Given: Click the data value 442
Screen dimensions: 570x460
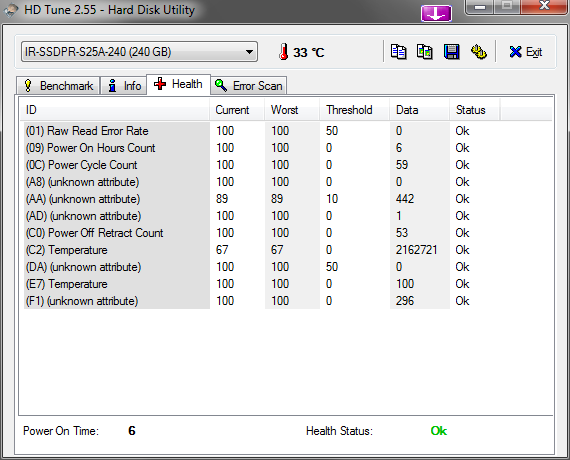Looking at the screenshot, I should click(405, 199).
